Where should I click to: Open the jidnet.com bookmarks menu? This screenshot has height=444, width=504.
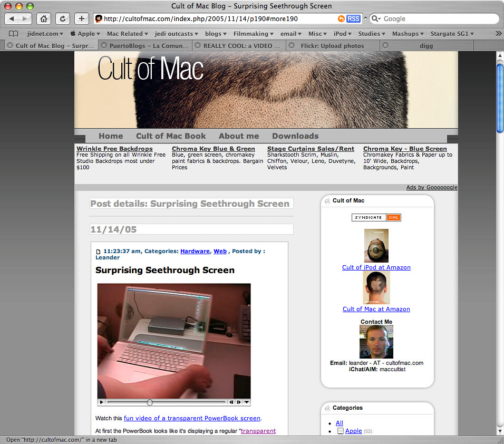[x=45, y=34]
